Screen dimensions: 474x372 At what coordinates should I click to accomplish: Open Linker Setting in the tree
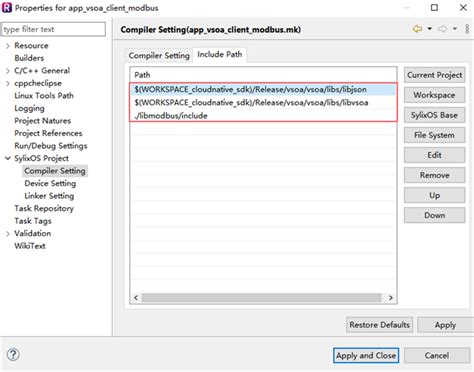(x=49, y=196)
